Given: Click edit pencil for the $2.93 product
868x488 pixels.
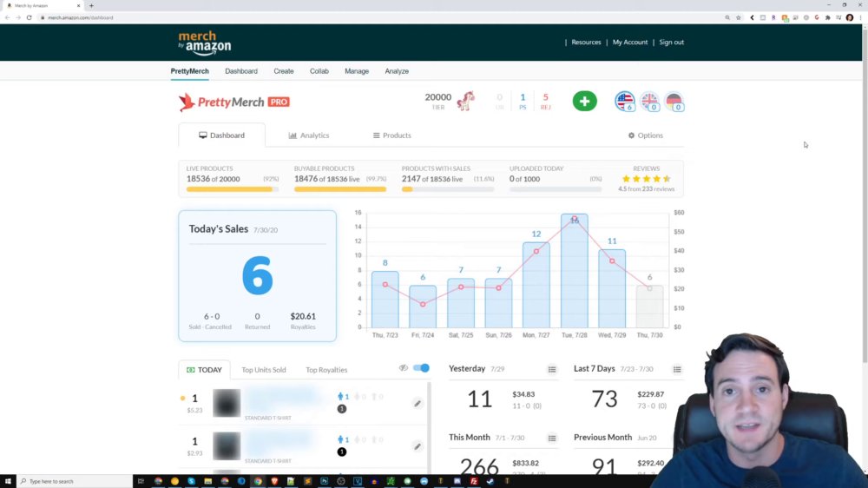Looking at the screenshot, I should pyautogui.click(x=418, y=446).
